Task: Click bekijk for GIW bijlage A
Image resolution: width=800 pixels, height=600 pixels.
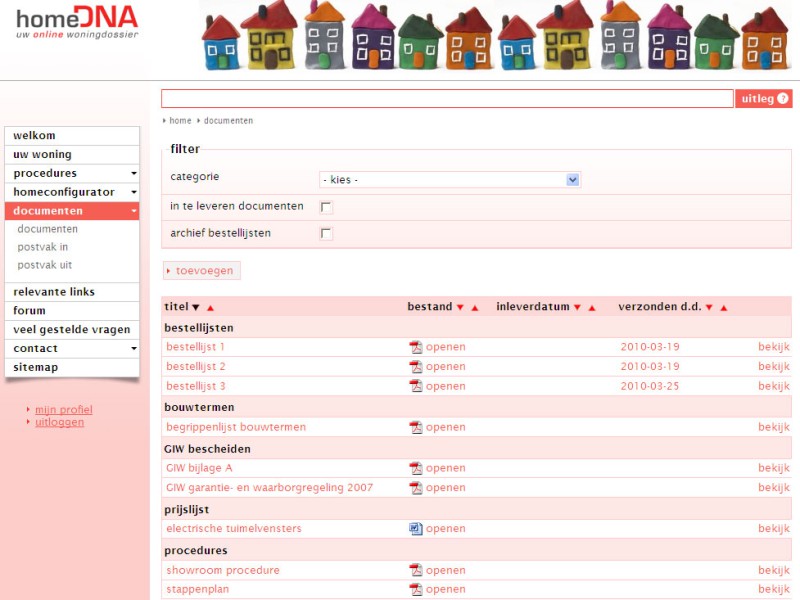Action: 773,468
